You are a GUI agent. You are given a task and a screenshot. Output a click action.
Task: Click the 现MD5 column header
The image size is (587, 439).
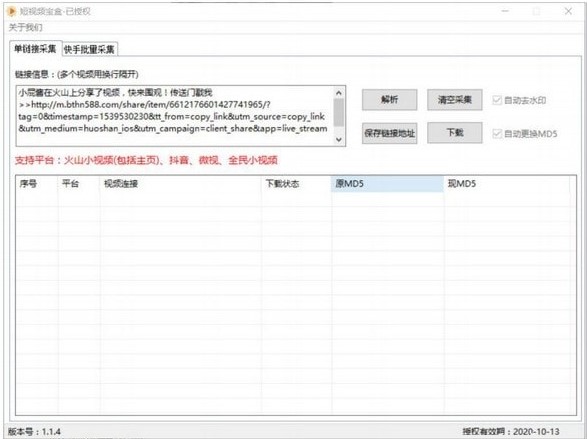pyautogui.click(x=507, y=184)
